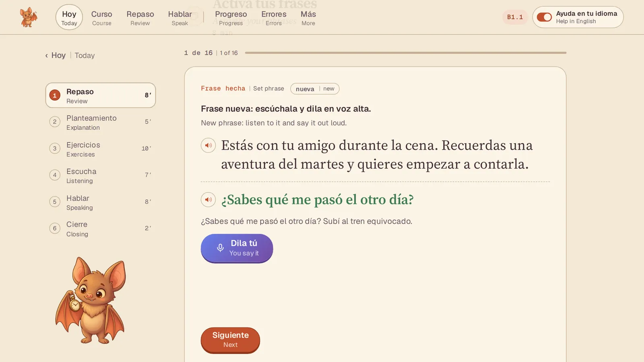This screenshot has width=644, height=362.
Task: Click instruction 'Frase nueva: escúchala y dila en voz alta.'
Action: coord(286,109)
